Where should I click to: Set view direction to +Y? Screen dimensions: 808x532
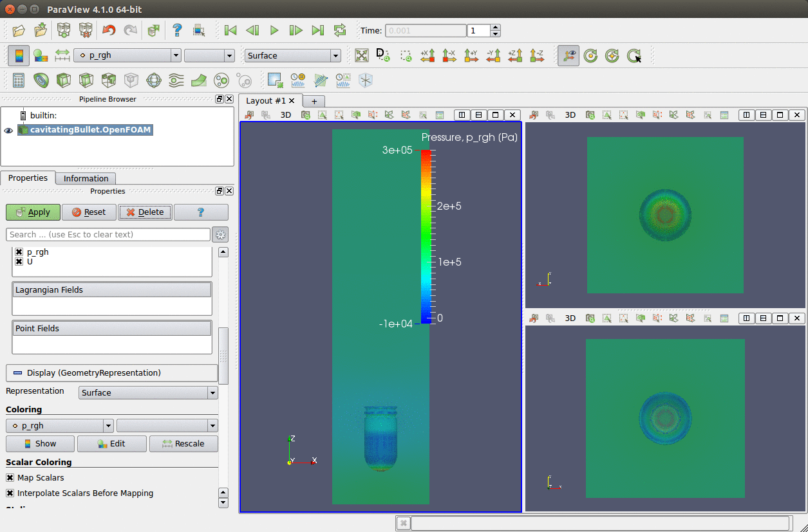(471, 55)
